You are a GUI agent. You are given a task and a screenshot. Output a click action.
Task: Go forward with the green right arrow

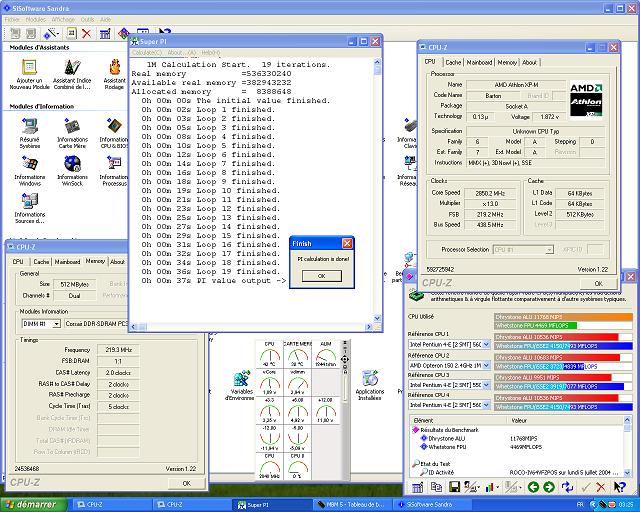[x=549, y=487]
